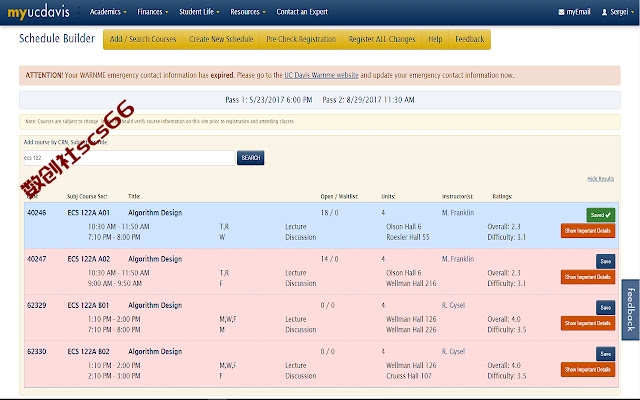The image size is (640, 400).
Task: Click the Hide Results link
Action: click(601, 179)
